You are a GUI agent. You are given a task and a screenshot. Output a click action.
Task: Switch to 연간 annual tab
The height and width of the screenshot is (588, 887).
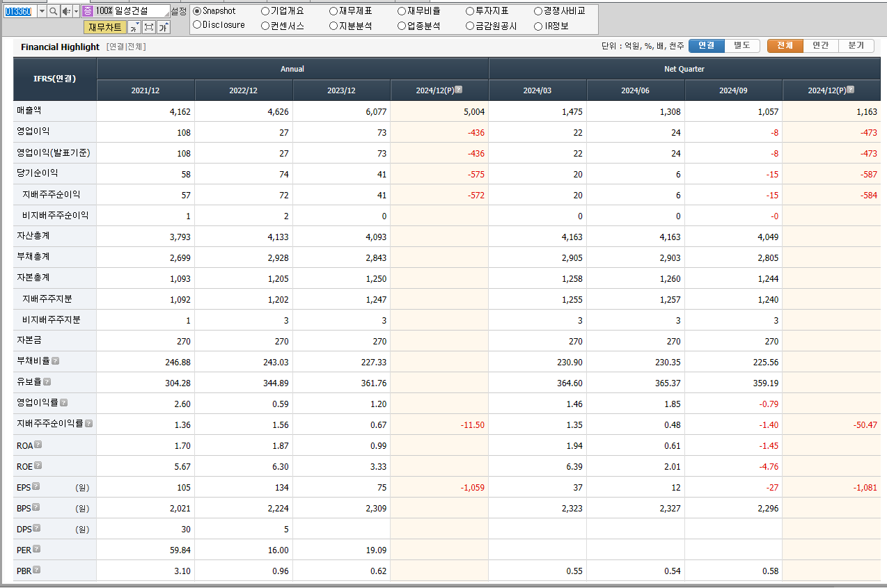tap(821, 46)
